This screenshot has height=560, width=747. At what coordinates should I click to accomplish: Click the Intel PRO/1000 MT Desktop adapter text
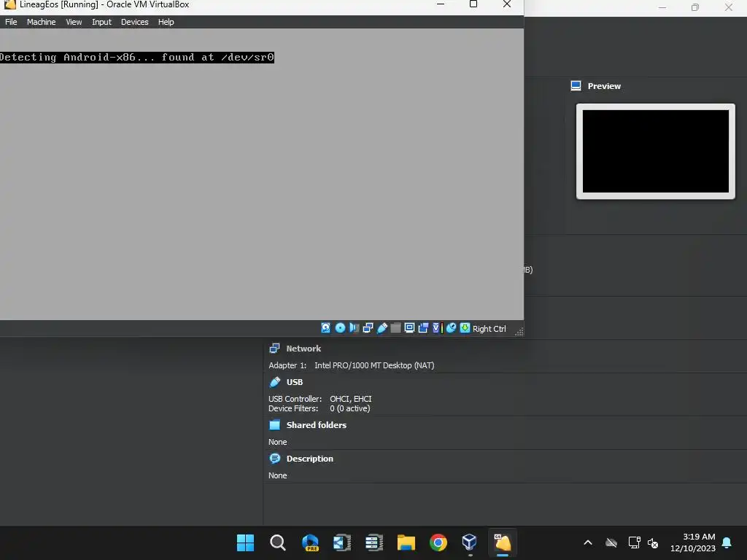coord(374,366)
